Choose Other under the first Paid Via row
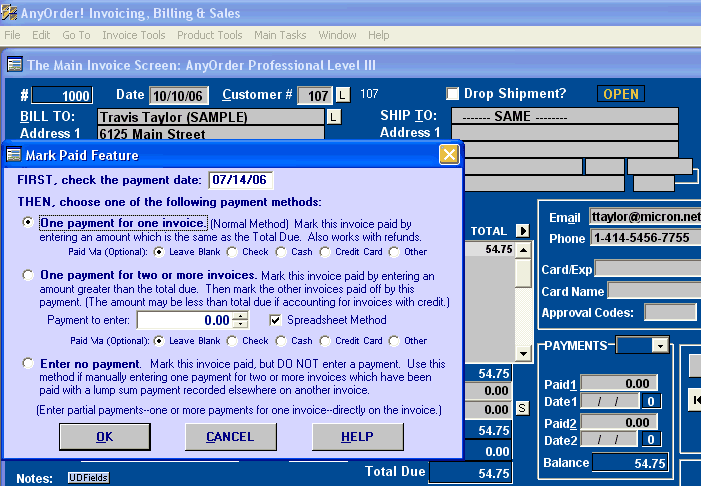 [x=394, y=252]
